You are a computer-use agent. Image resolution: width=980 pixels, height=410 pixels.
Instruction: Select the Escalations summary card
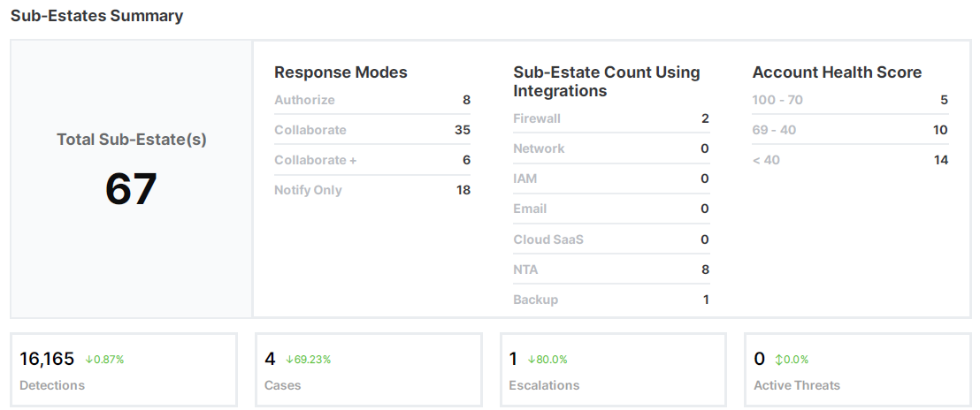613,370
